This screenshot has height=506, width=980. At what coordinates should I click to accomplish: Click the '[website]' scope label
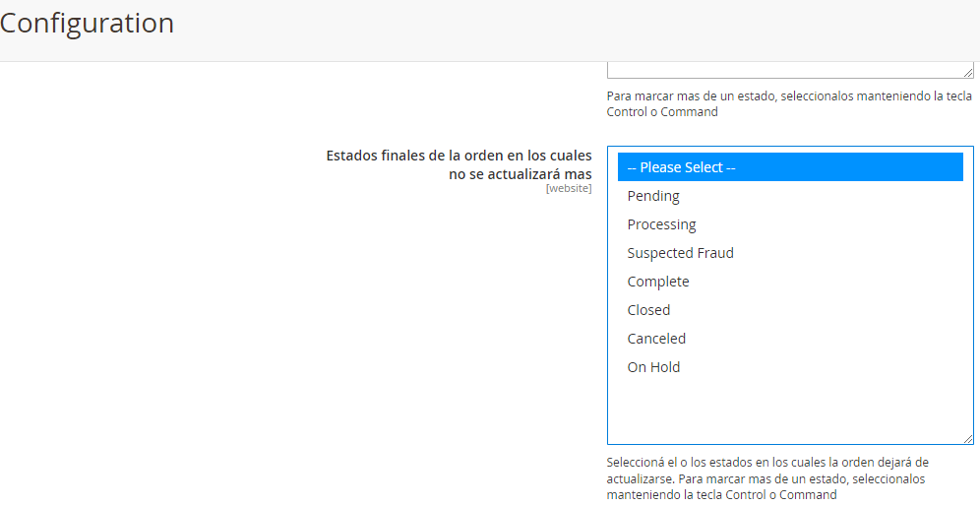click(569, 188)
